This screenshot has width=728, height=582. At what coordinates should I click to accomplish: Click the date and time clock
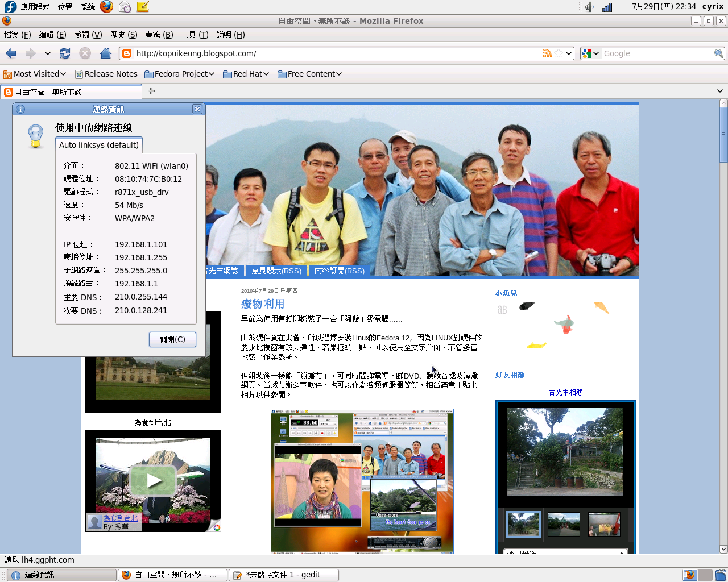click(x=664, y=7)
